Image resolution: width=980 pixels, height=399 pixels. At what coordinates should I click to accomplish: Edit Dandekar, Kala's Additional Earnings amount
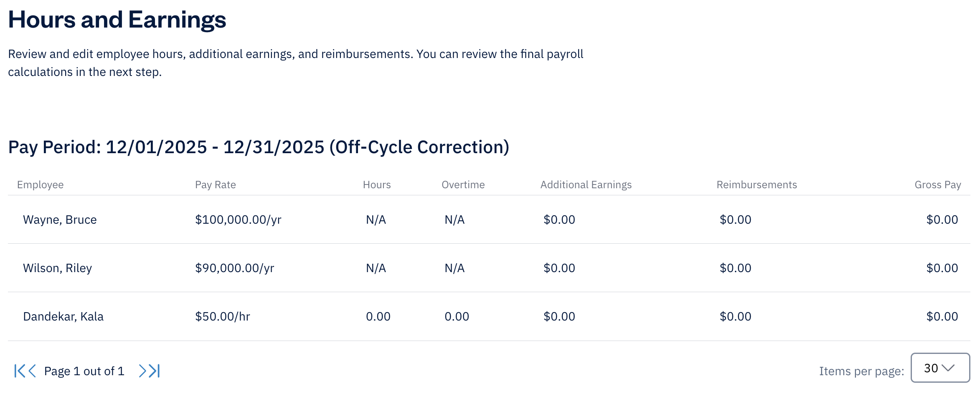559,316
